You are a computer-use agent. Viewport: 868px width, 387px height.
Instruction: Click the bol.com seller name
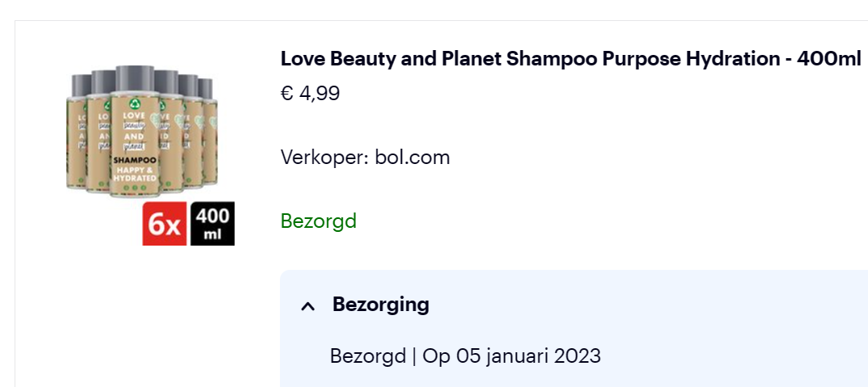(412, 157)
